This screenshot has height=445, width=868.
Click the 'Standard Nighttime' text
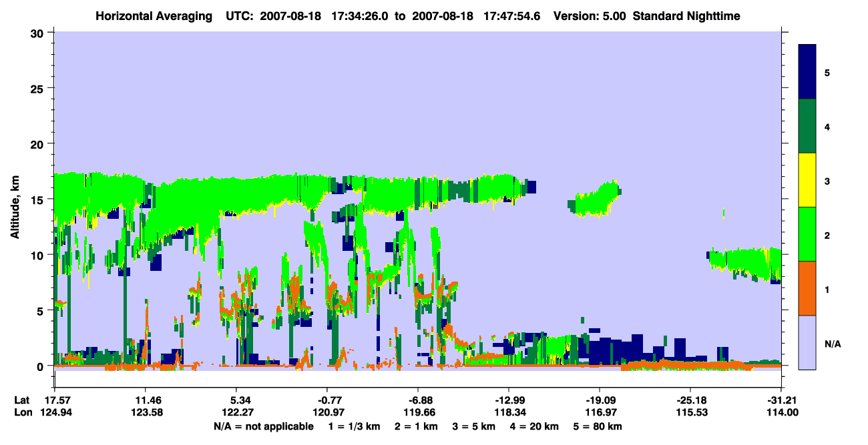(x=686, y=16)
